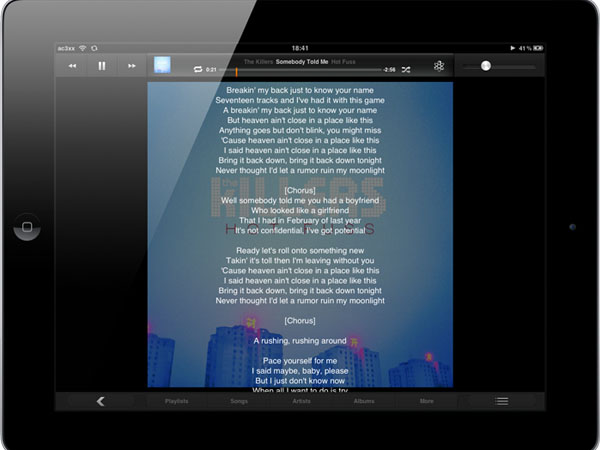Open the album art thumbnail in the top bar
This screenshot has width=600, height=450.
[x=162, y=65]
